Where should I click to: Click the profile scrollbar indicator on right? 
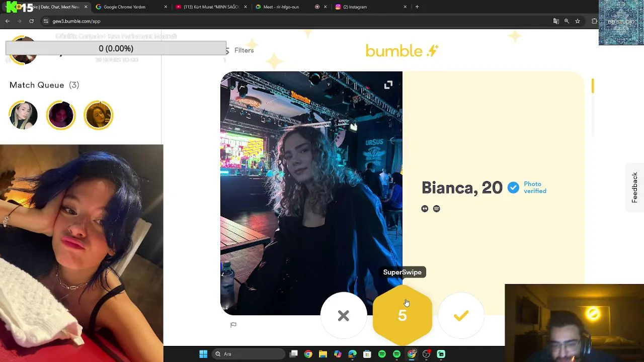click(x=593, y=85)
